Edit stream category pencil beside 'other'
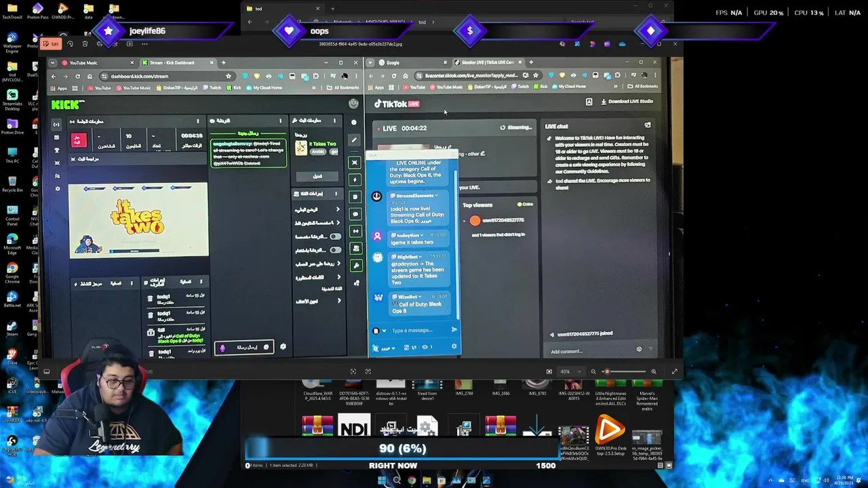 pyautogui.click(x=482, y=154)
